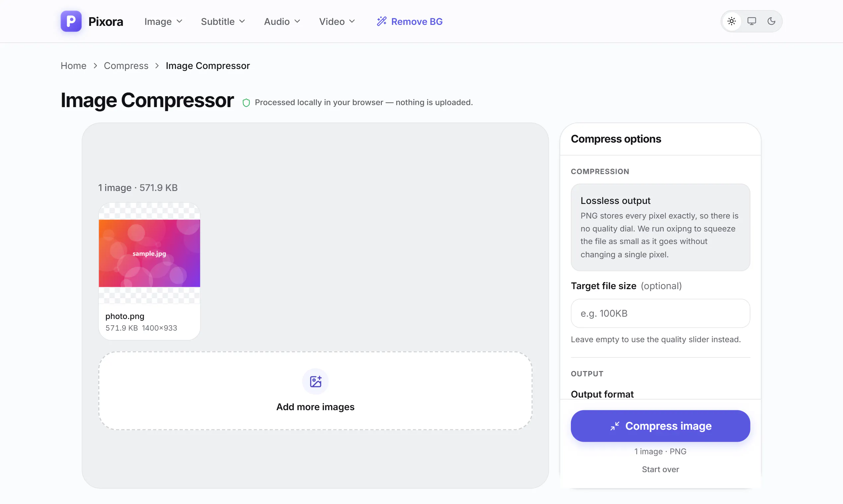Screen dimensions: 843x504
Task: Click Add more images dropzone label
Action: (315, 407)
